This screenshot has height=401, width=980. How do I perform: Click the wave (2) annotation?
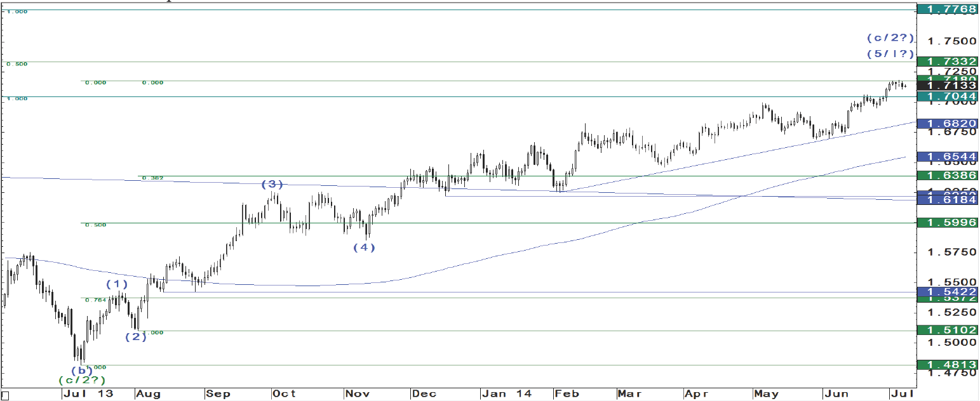(135, 337)
